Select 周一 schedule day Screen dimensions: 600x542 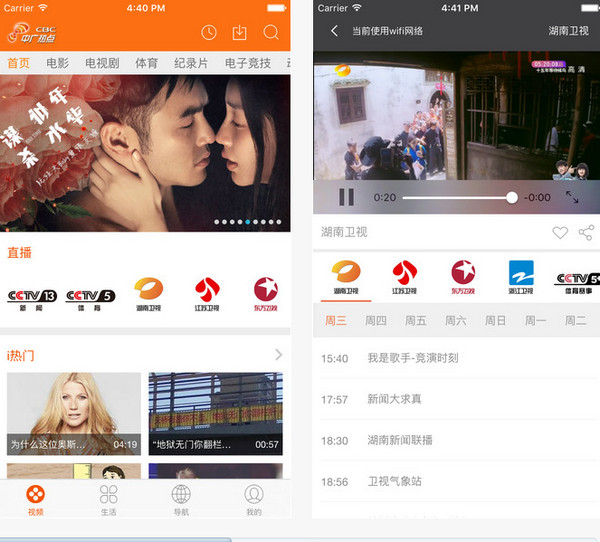pos(536,320)
